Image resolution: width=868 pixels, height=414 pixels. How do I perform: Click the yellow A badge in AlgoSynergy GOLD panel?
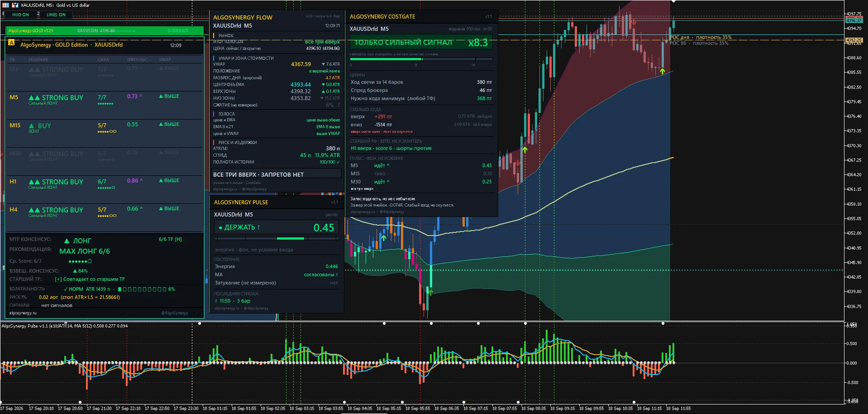pos(11,43)
